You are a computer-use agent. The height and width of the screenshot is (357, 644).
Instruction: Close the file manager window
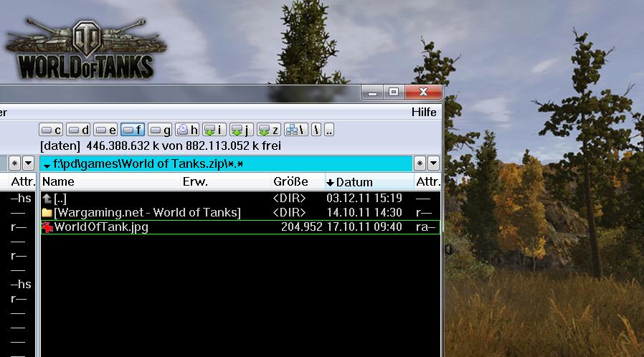tap(423, 92)
